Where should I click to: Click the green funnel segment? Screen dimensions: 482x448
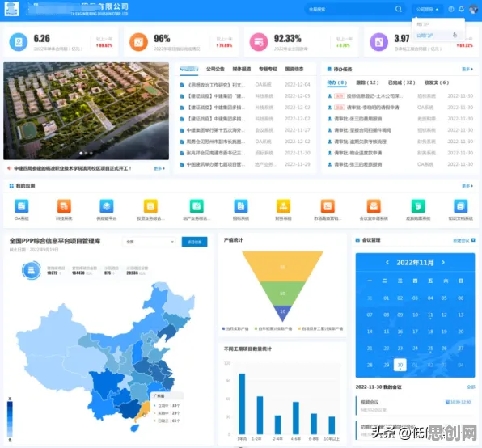coord(282,294)
